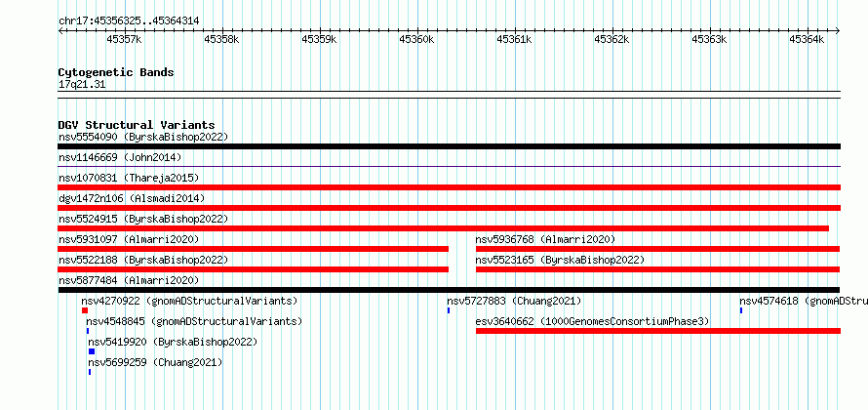The width and height of the screenshot is (868, 410).
Task: Click the 45363k ruler tick label
Action: pyautogui.click(x=709, y=39)
